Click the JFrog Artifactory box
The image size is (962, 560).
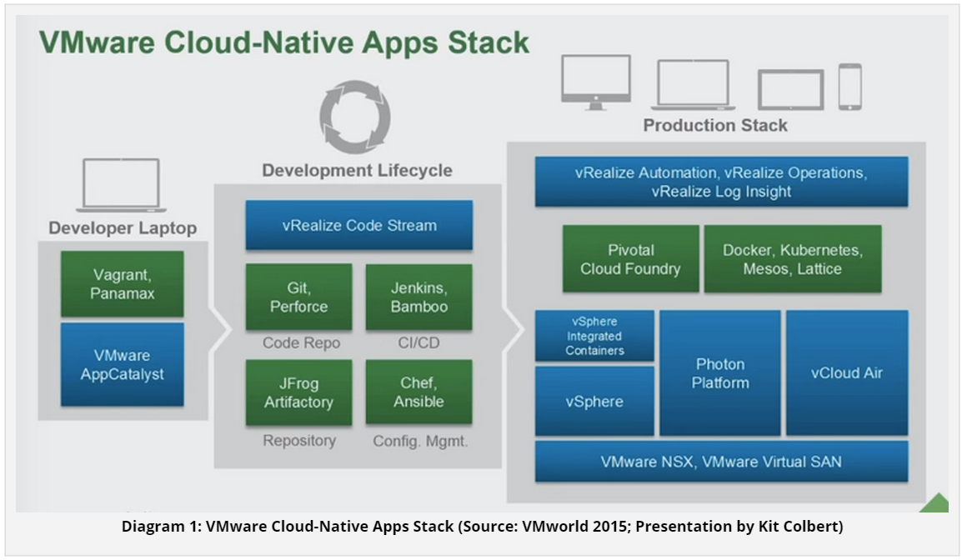[298, 392]
